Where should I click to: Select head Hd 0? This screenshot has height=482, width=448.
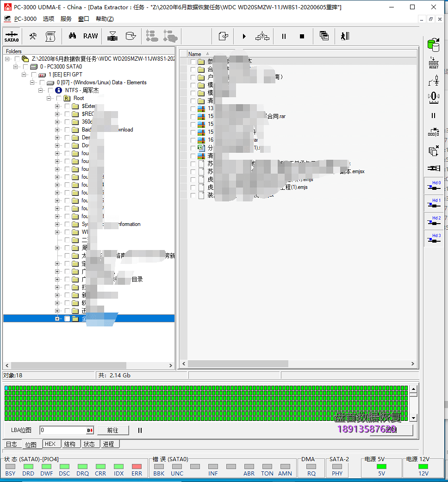[434, 185]
